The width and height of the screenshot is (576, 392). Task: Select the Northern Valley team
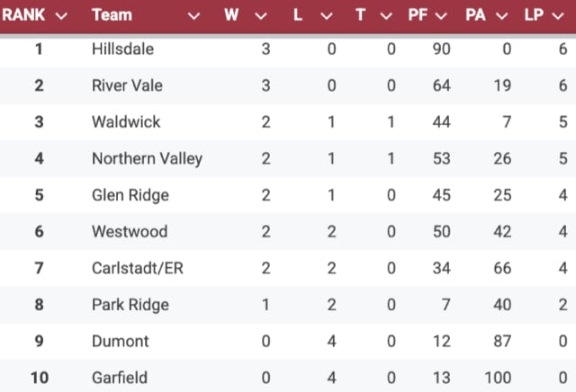[x=147, y=158]
